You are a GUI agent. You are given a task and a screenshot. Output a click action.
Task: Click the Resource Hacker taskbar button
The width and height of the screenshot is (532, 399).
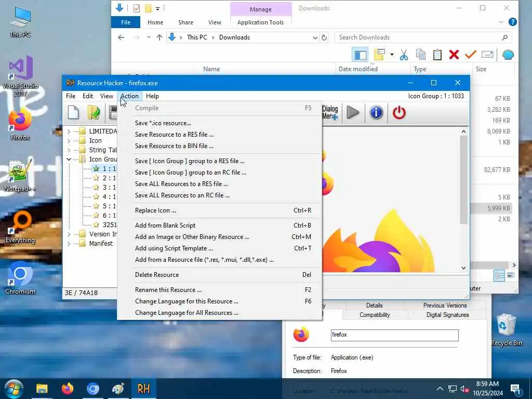pos(143,389)
